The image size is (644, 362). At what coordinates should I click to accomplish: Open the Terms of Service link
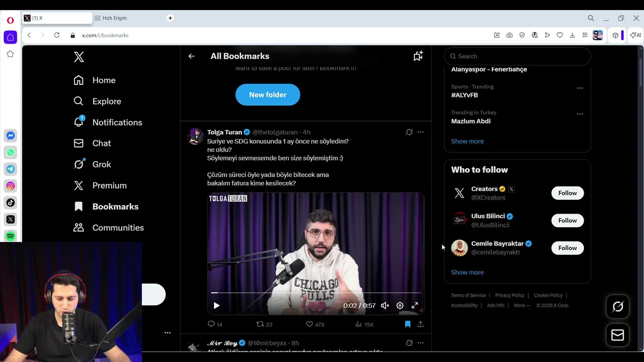[x=468, y=296]
